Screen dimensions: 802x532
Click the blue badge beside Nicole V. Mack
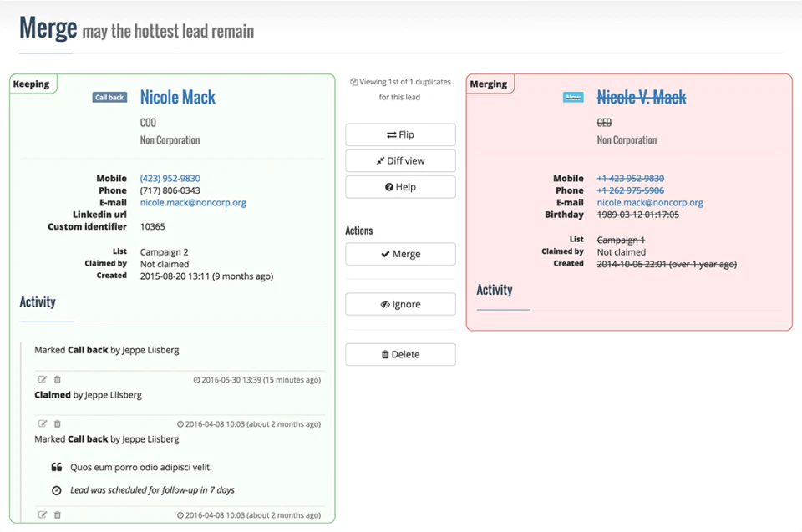[572, 97]
